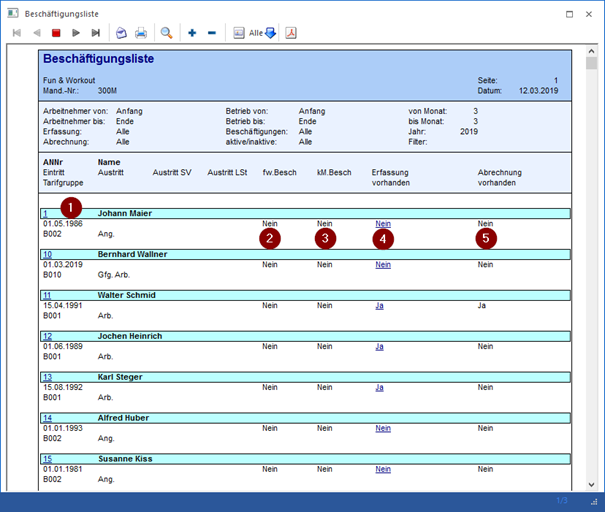
Task: Open employee number 10 link
Action: (x=47, y=254)
